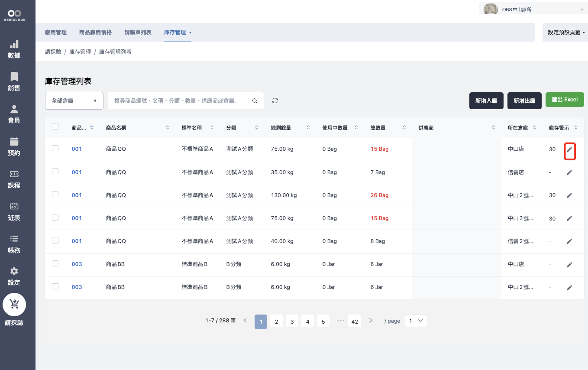Viewport: 588px width, 370px height.
Task: Toggle the select-all checkbox in table header
Action: coord(55,127)
